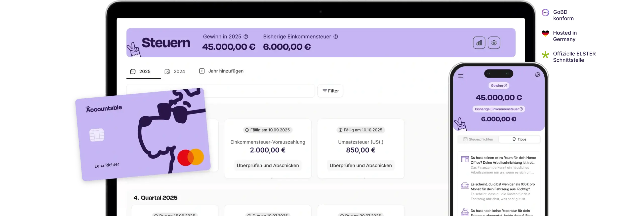This screenshot has height=216, width=644.
Task: Click the 4. Quartal 2025 heading
Action: (155, 198)
